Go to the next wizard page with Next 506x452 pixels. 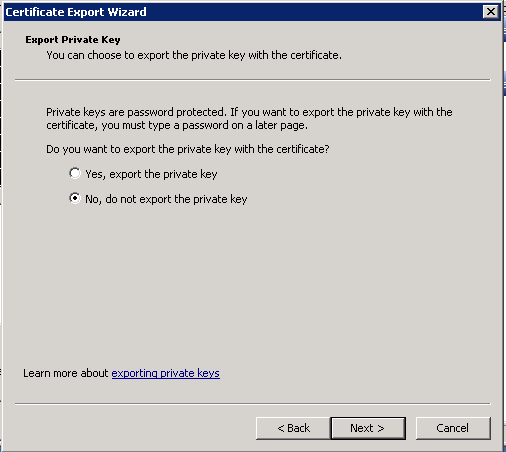pyautogui.click(x=368, y=428)
